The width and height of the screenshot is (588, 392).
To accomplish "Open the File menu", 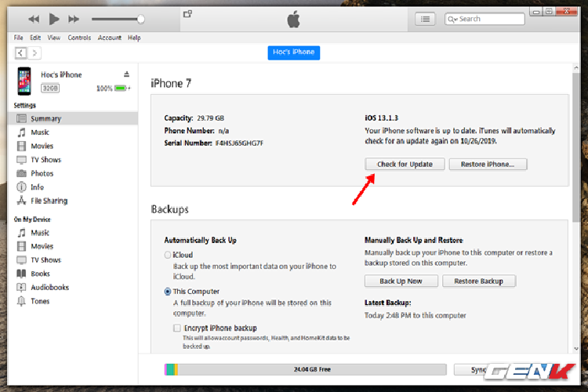I will coord(18,38).
